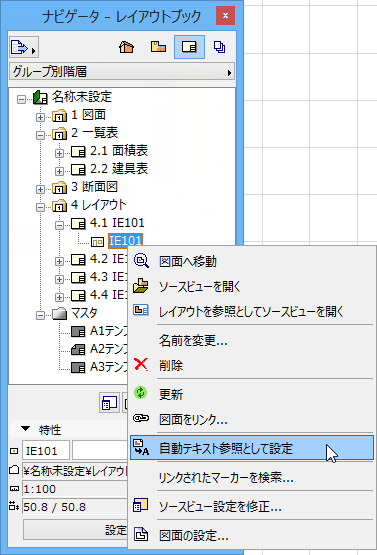Click the drawing name input field
Viewport: 377px width, 555px height.
tap(100, 451)
